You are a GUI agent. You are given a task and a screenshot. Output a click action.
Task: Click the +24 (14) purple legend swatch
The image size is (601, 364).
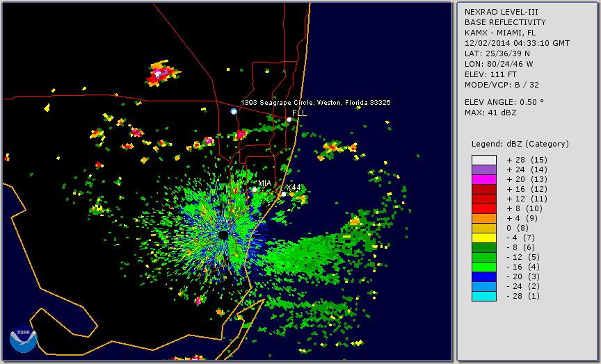[484, 170]
